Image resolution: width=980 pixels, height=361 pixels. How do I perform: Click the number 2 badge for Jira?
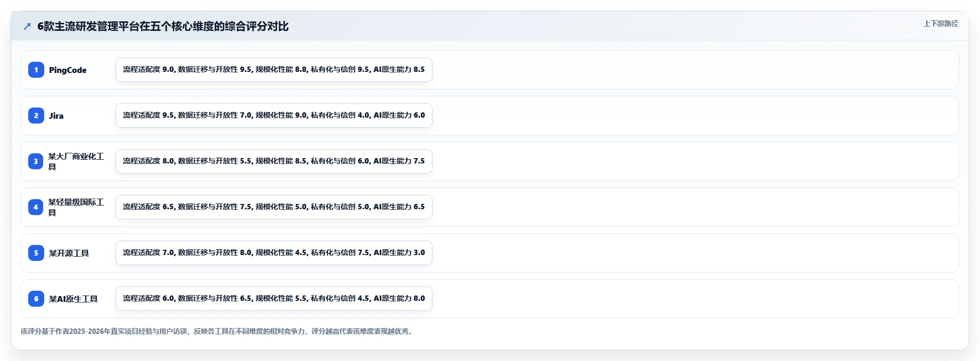point(36,116)
